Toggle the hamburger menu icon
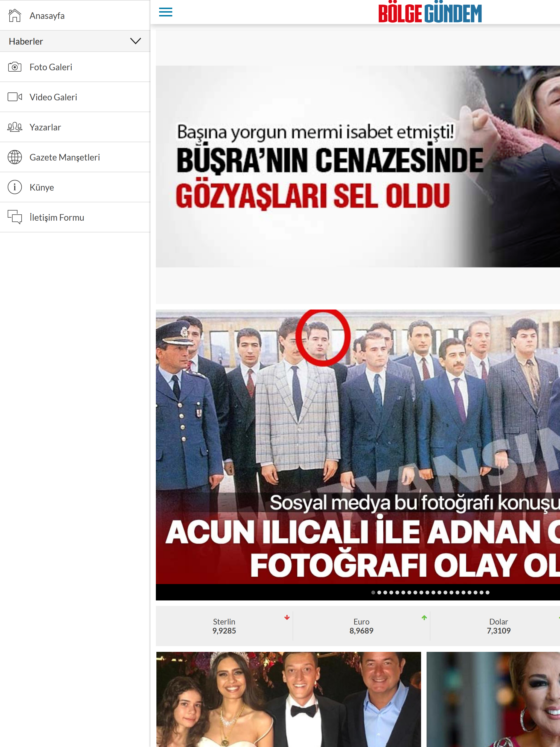 point(165,12)
